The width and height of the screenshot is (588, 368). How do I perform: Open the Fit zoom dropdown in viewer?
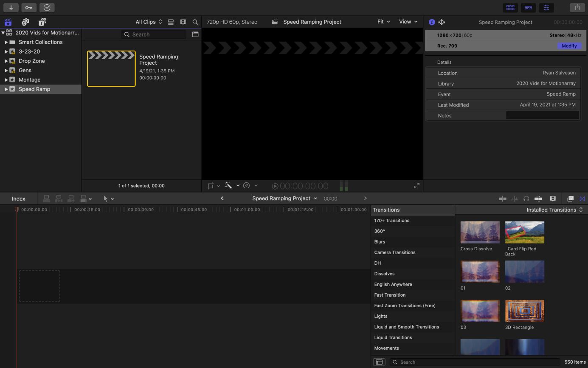tap(383, 22)
